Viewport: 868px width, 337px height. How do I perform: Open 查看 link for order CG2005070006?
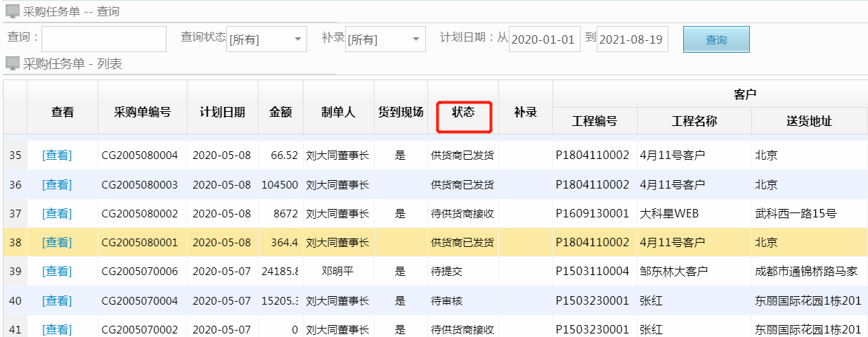pyautogui.click(x=57, y=271)
